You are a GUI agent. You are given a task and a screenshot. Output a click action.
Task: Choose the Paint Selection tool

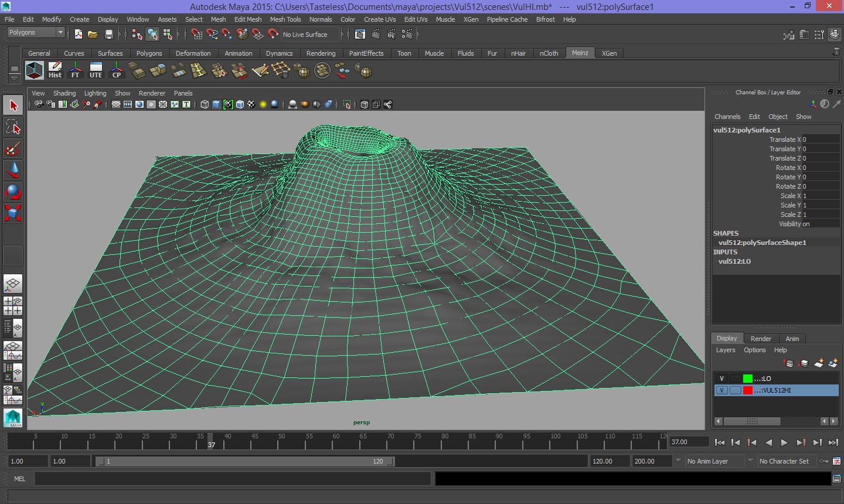[13, 148]
